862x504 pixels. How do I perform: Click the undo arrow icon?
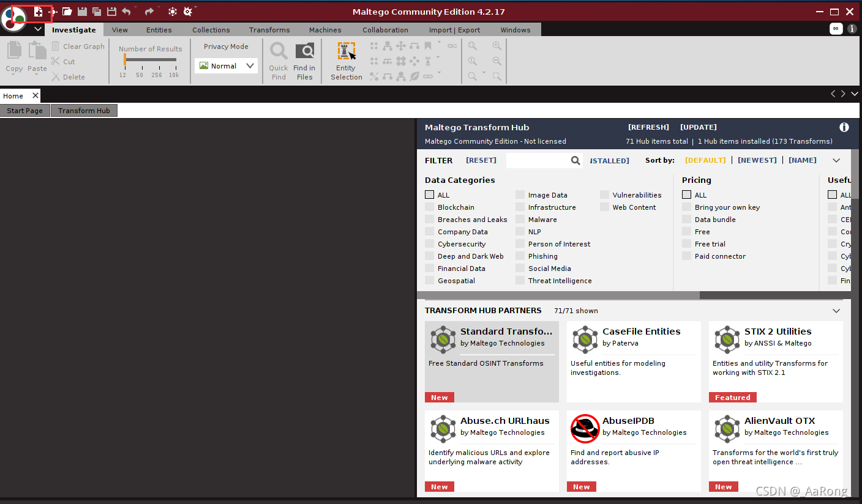pyautogui.click(x=126, y=12)
